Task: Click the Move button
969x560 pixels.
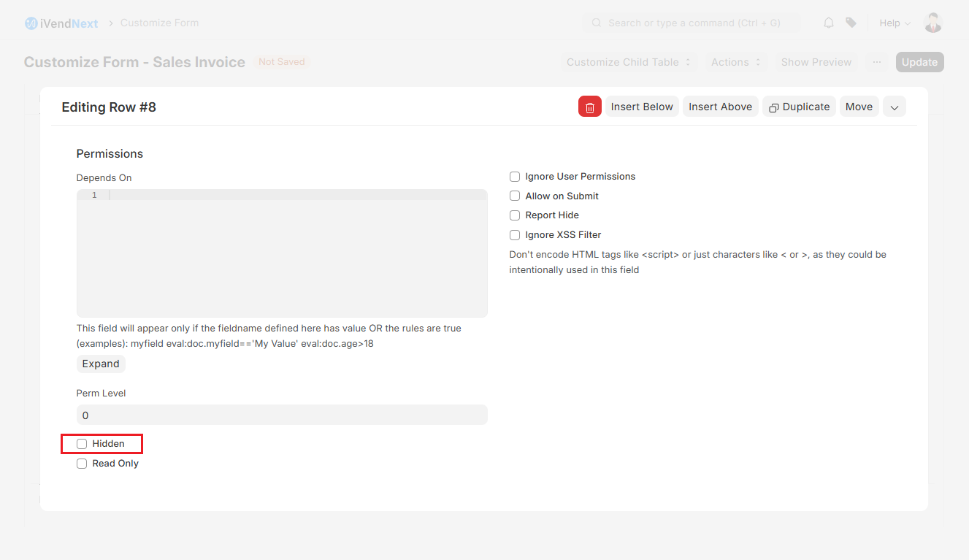Action: [859, 107]
